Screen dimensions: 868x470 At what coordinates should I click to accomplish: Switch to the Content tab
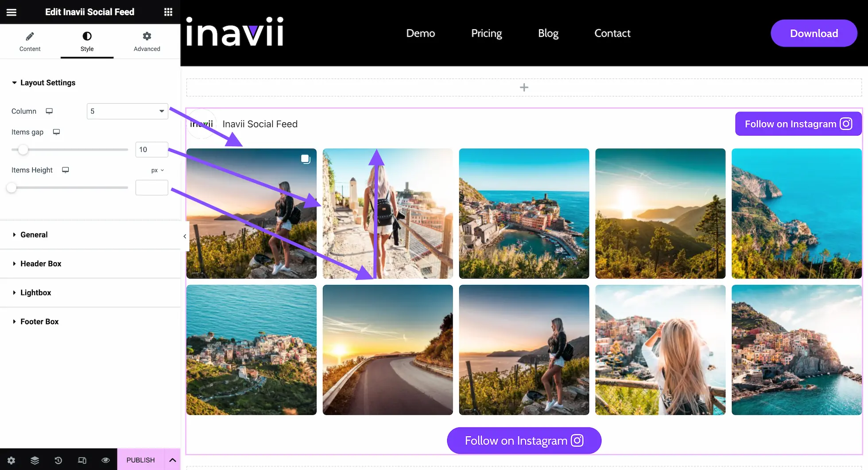click(30, 42)
